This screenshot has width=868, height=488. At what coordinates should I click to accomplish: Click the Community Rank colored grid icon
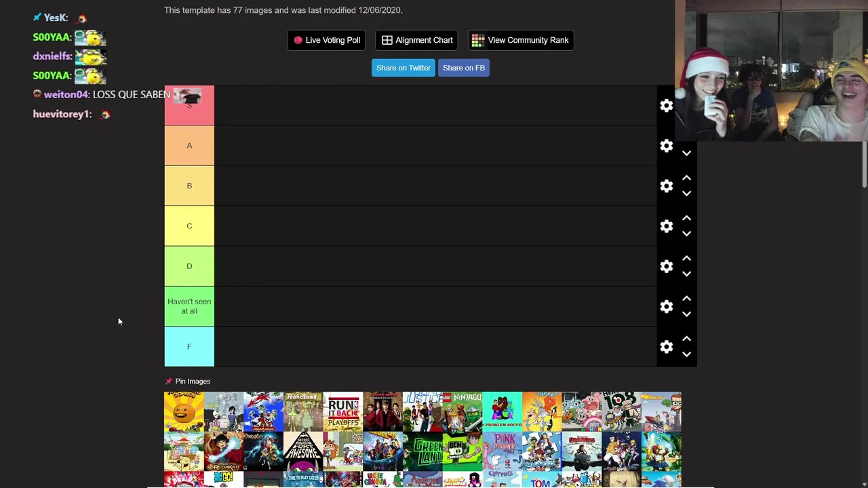coord(478,41)
